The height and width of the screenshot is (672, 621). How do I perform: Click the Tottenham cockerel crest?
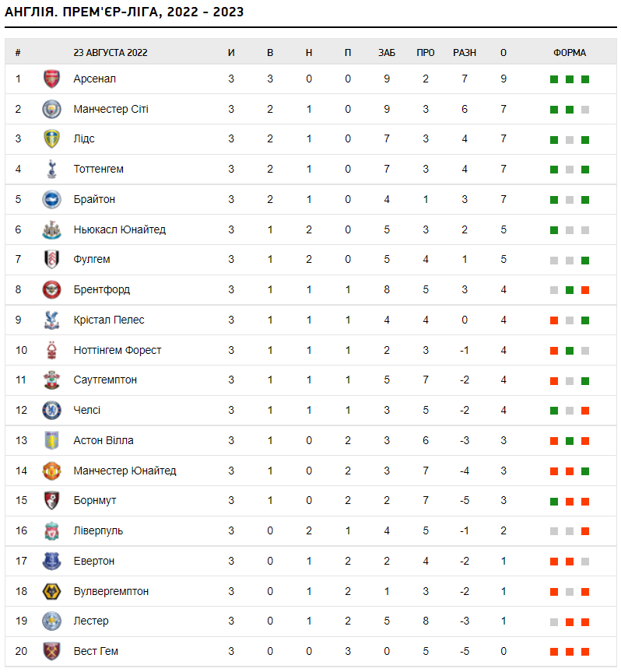pyautogui.click(x=51, y=170)
